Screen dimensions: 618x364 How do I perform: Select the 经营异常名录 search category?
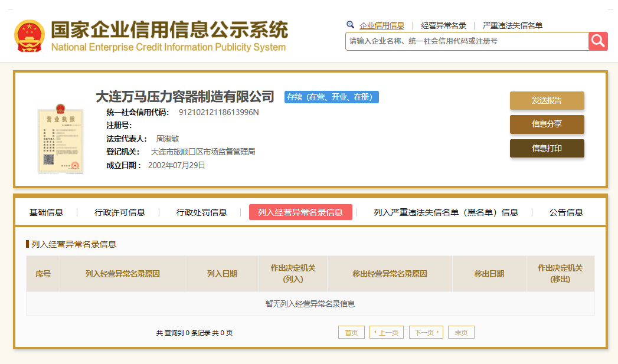(x=443, y=25)
